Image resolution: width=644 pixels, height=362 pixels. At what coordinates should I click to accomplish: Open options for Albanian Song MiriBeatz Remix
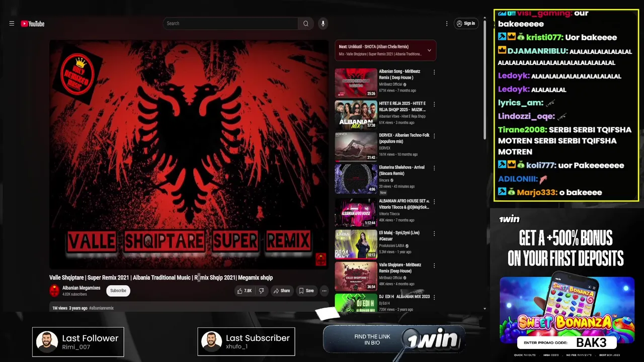click(434, 72)
